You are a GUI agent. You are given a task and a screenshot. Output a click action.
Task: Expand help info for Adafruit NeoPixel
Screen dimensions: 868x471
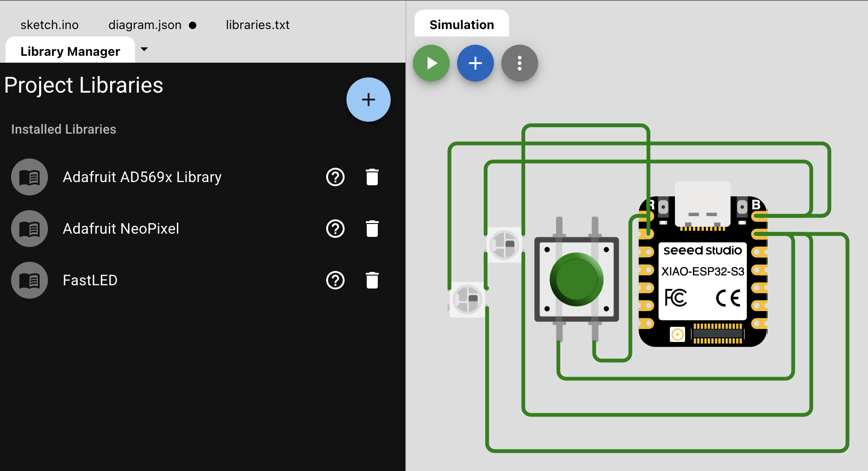[336, 229]
